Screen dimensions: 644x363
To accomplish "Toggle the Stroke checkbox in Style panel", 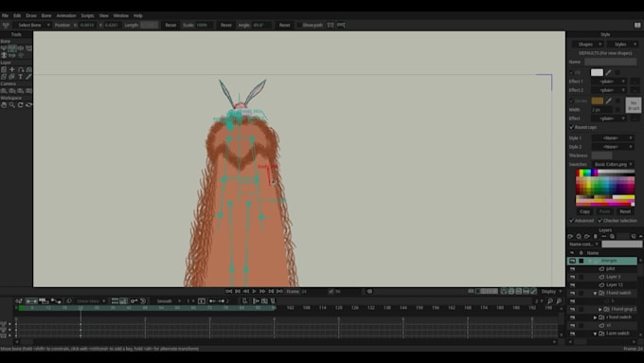I will 571,100.
